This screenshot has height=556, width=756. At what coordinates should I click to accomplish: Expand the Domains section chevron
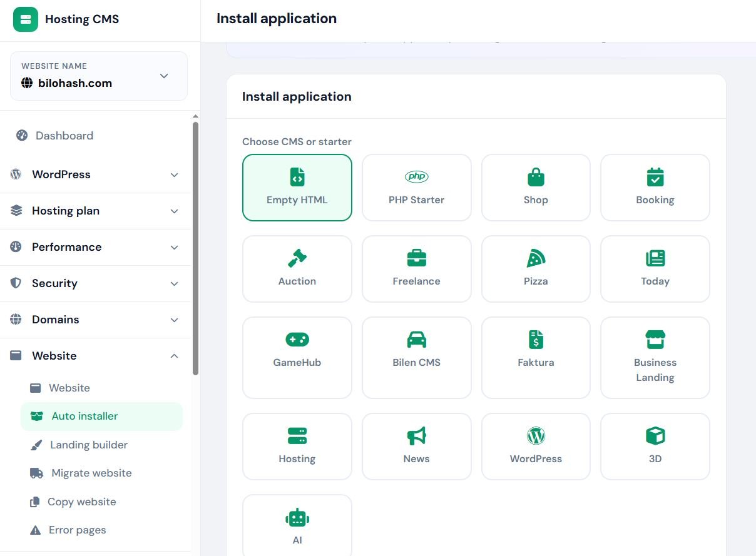point(175,320)
